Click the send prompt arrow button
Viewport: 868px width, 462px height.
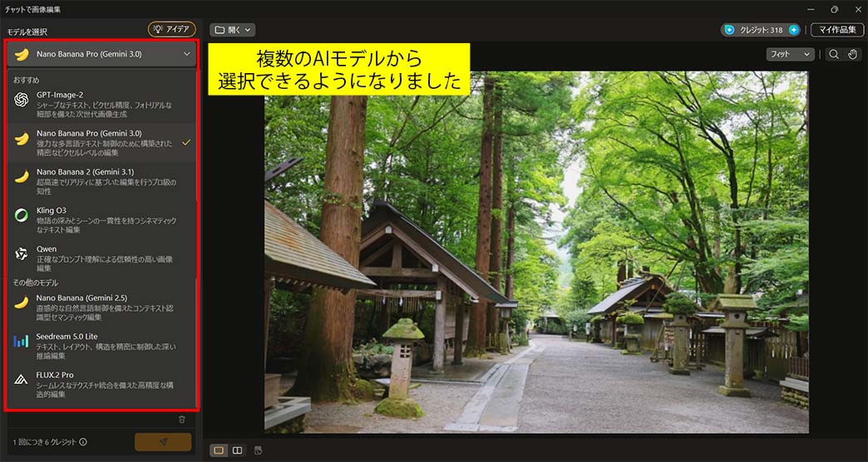tap(163, 442)
